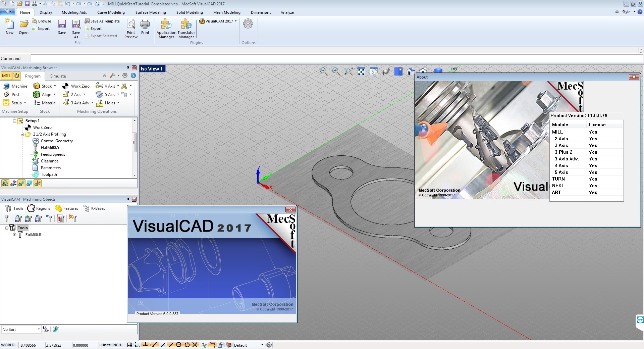Close the About dialog
Screen dimensions: 644x349
point(634,77)
